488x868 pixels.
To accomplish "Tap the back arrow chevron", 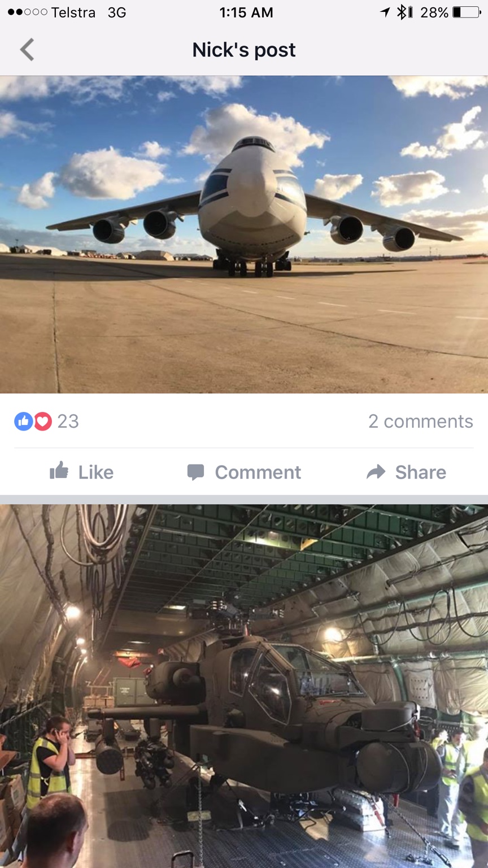I will point(27,50).
